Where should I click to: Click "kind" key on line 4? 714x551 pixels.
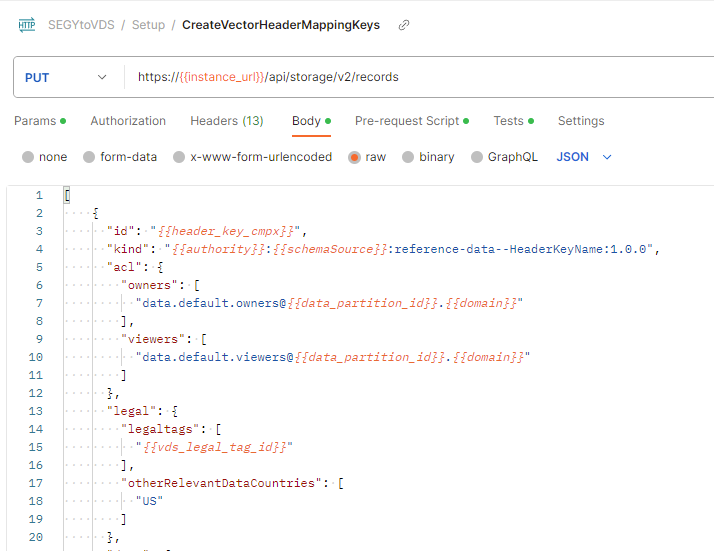pos(128,249)
